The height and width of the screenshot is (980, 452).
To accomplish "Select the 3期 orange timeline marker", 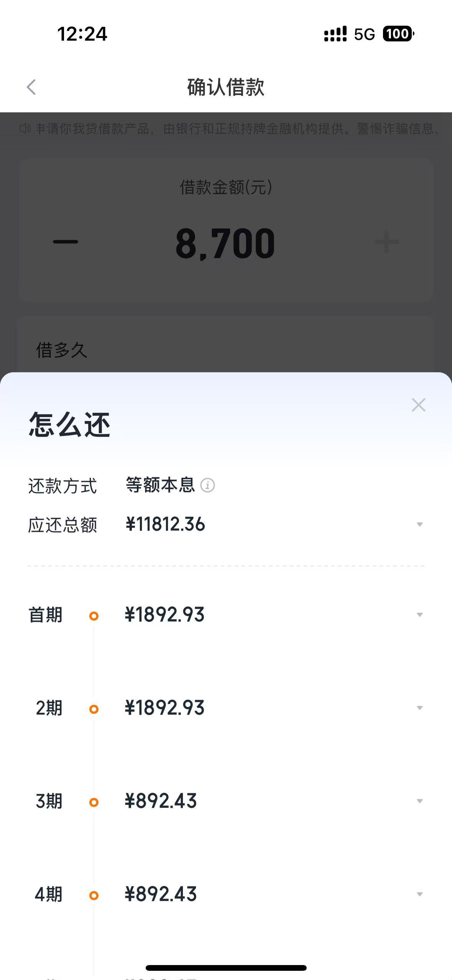I will [x=94, y=802].
